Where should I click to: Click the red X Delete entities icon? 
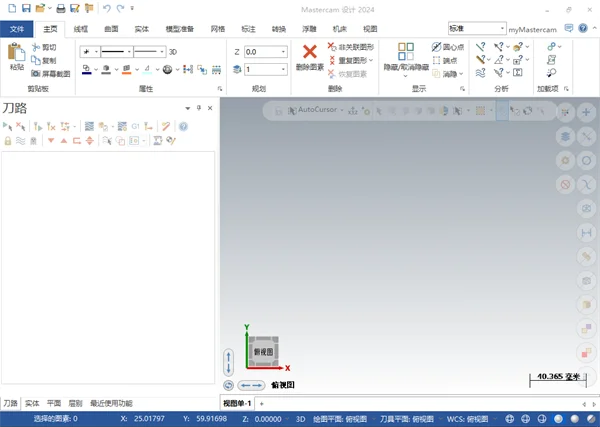pyautogui.click(x=310, y=52)
